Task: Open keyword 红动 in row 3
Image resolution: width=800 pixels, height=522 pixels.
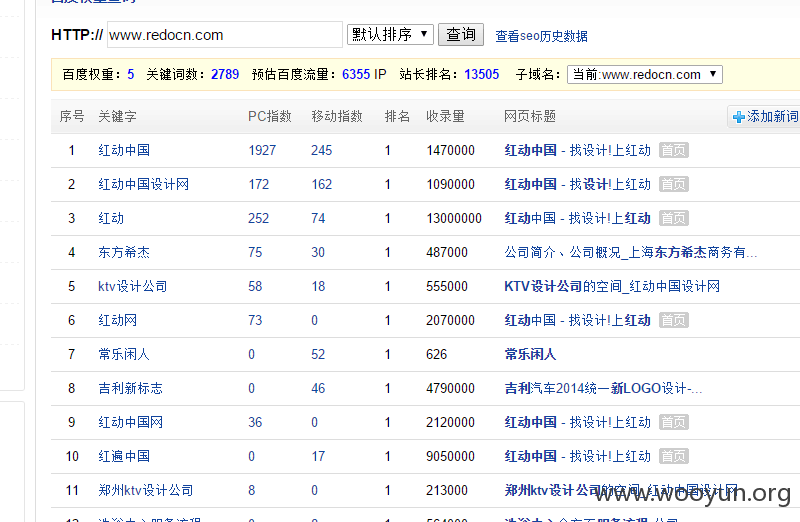Action: click(111, 218)
